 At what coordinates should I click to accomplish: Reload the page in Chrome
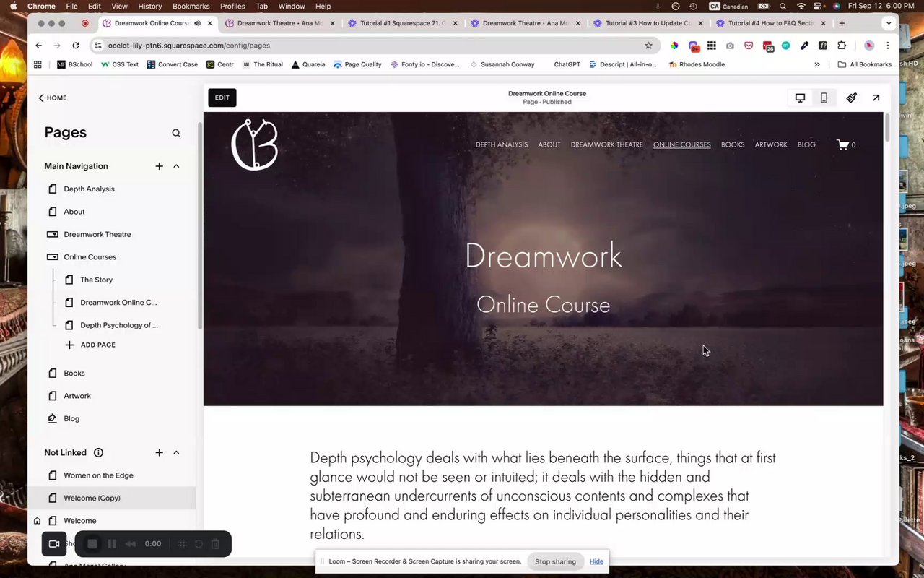pyautogui.click(x=76, y=46)
